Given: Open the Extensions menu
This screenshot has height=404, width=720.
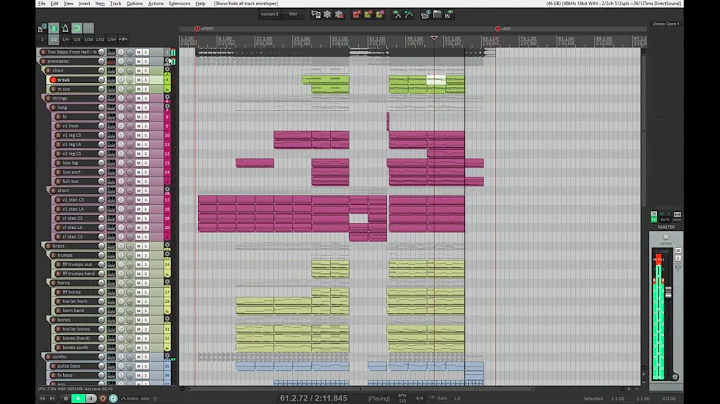Looking at the screenshot, I should [180, 3].
